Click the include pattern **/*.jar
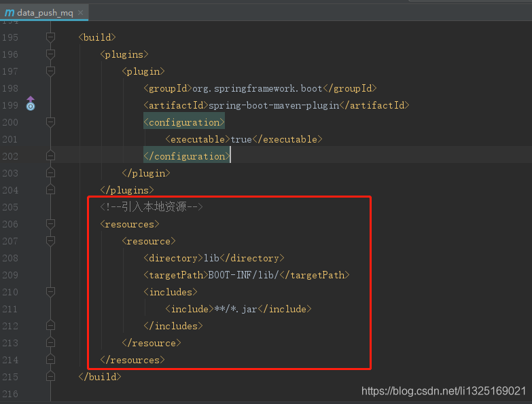 click(x=236, y=309)
